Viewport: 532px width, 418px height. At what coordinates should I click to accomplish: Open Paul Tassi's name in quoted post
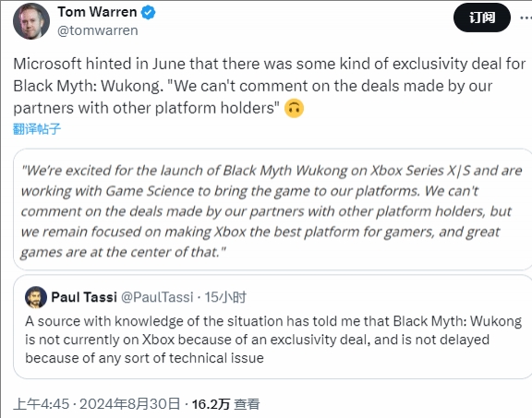point(84,297)
